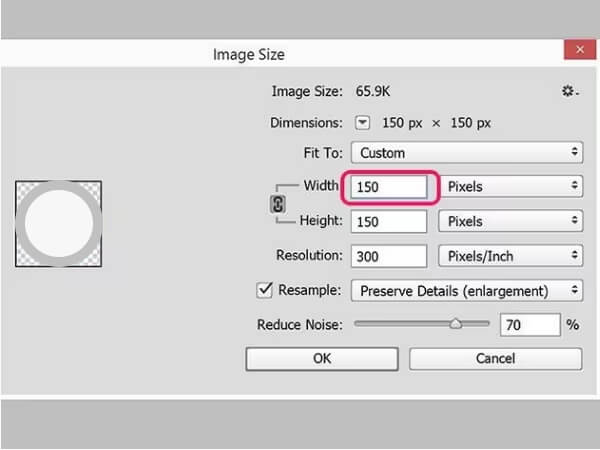This screenshot has height=450, width=600.
Task: Choose a resample method from dropdown
Action: [x=466, y=290]
